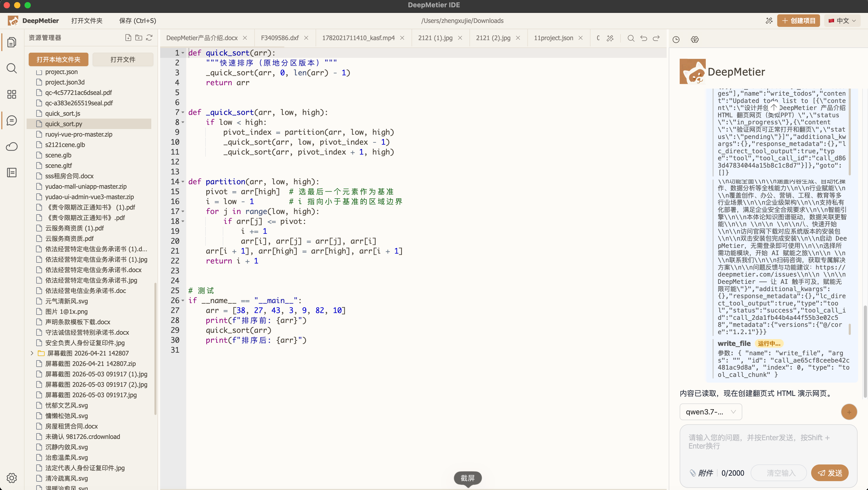Fold the for loop at line 17
The width and height of the screenshot is (868, 490).
click(183, 211)
